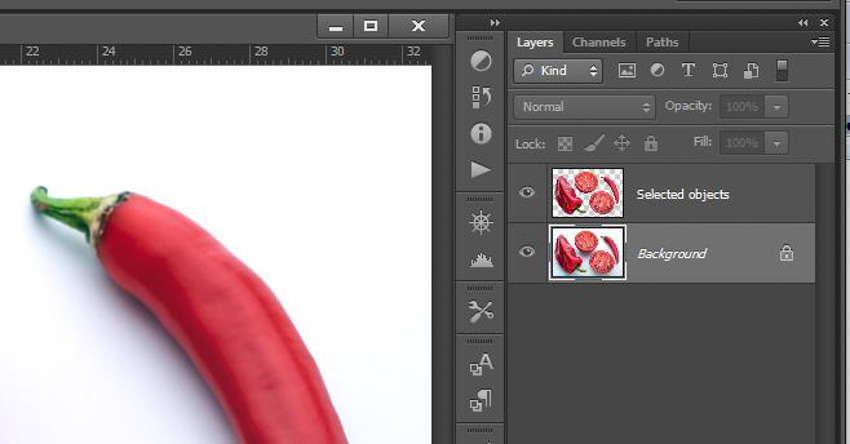Filter layers by type layers icon

[688, 70]
